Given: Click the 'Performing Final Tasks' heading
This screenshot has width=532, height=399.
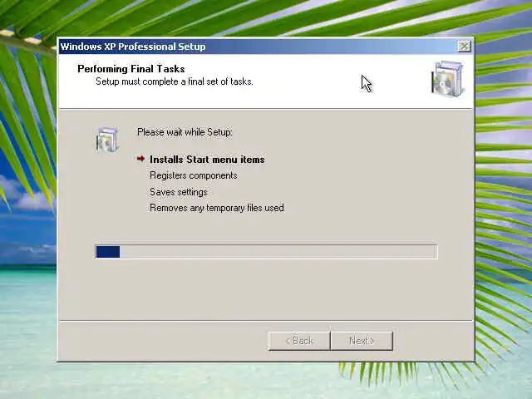Looking at the screenshot, I should coord(131,69).
